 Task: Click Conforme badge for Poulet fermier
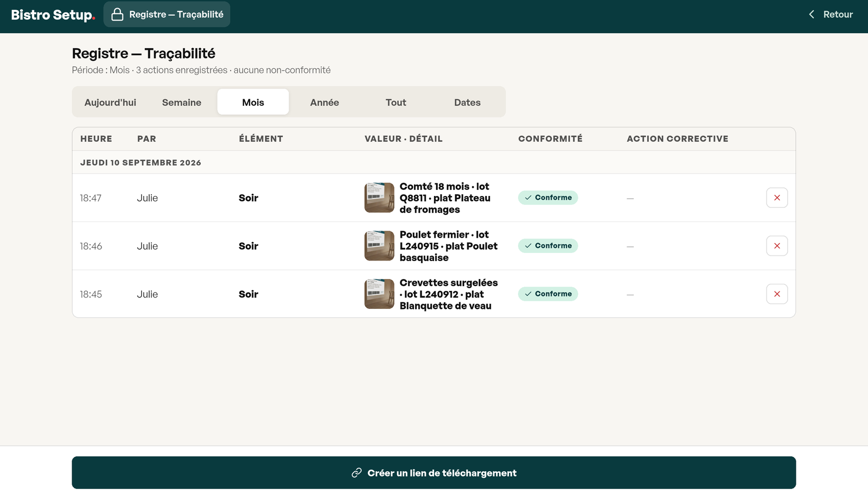[x=548, y=246]
